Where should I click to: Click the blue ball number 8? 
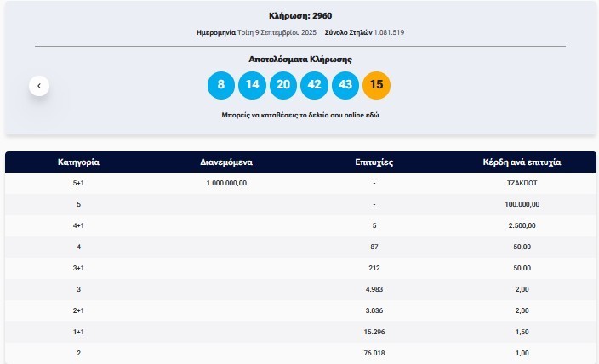pyautogui.click(x=221, y=86)
